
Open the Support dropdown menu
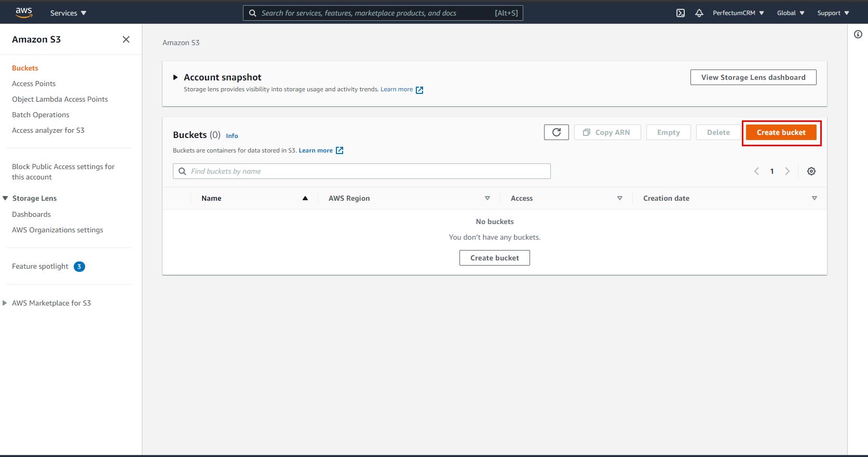coord(833,13)
